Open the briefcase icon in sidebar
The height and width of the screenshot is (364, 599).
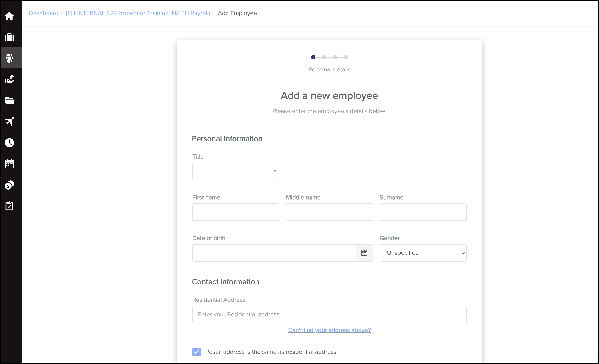[9, 37]
